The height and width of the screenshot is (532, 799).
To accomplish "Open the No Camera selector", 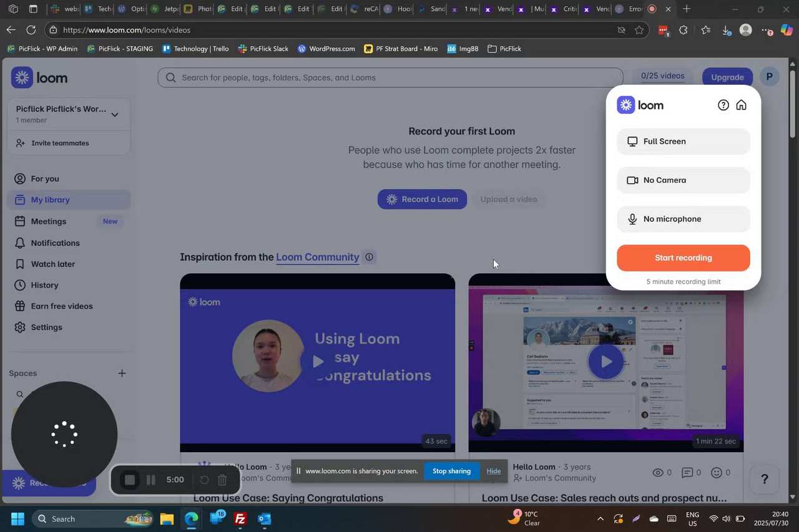I will point(684,180).
